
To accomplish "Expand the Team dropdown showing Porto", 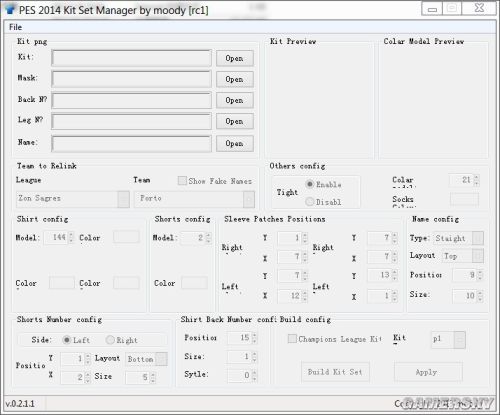I will tap(194, 199).
